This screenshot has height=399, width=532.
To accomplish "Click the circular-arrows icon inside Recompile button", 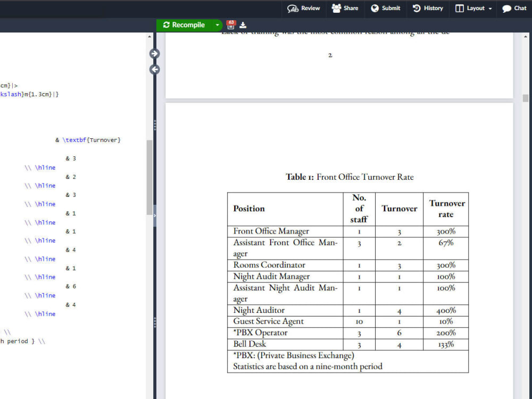I will 166,25.
